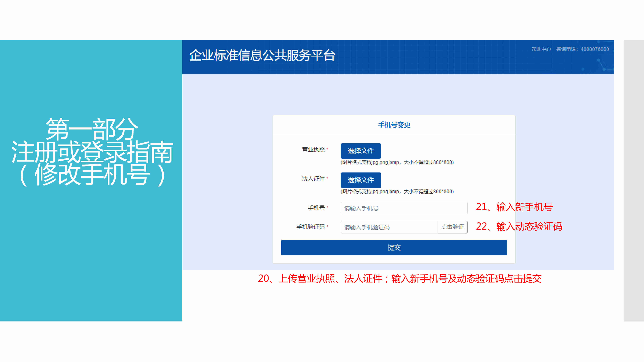Click the 手机号 field label

coord(316,208)
